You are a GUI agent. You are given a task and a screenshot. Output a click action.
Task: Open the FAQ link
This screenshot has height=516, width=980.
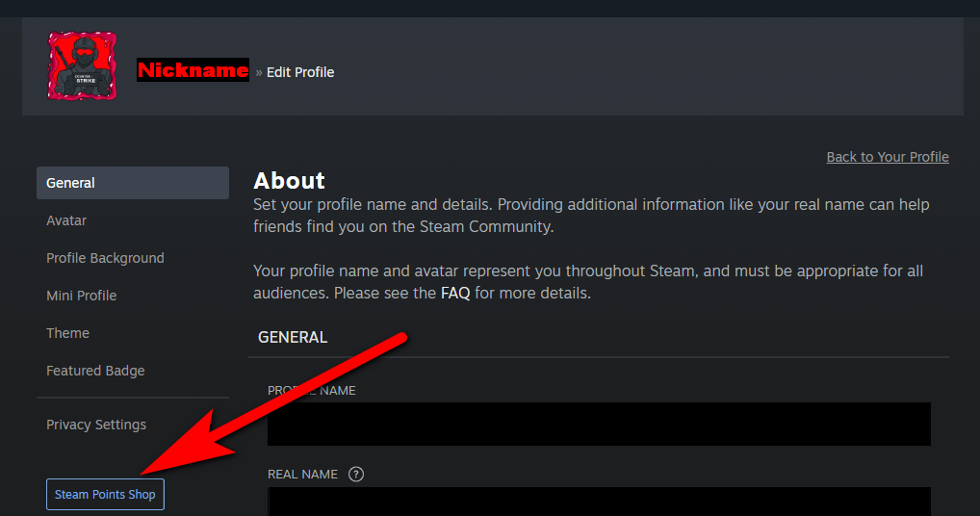(455, 293)
